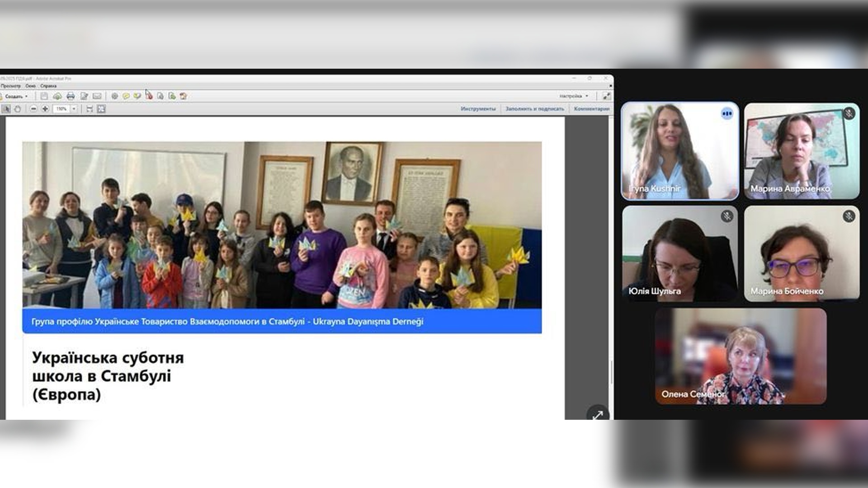Open Заполнить и подписать panel
This screenshot has height=488, width=868.
(535, 109)
